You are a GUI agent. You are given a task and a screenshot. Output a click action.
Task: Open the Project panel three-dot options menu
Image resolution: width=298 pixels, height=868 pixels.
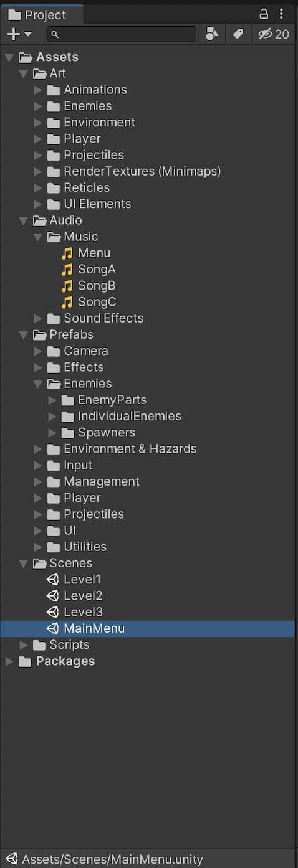click(282, 14)
